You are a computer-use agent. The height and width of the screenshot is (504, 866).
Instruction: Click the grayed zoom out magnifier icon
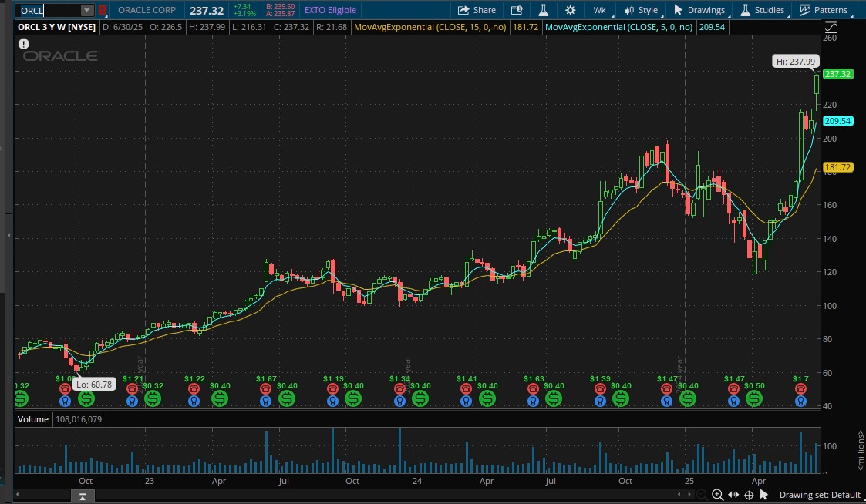[x=702, y=495]
